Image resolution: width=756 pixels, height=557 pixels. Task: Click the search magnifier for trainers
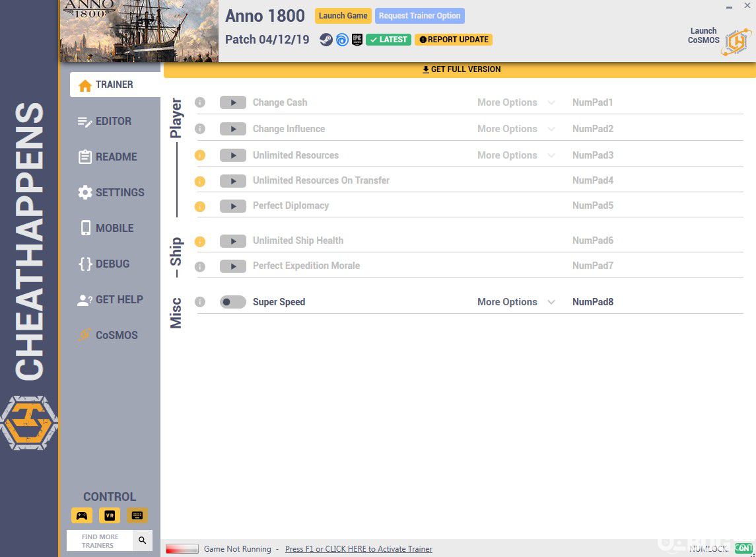tap(142, 540)
